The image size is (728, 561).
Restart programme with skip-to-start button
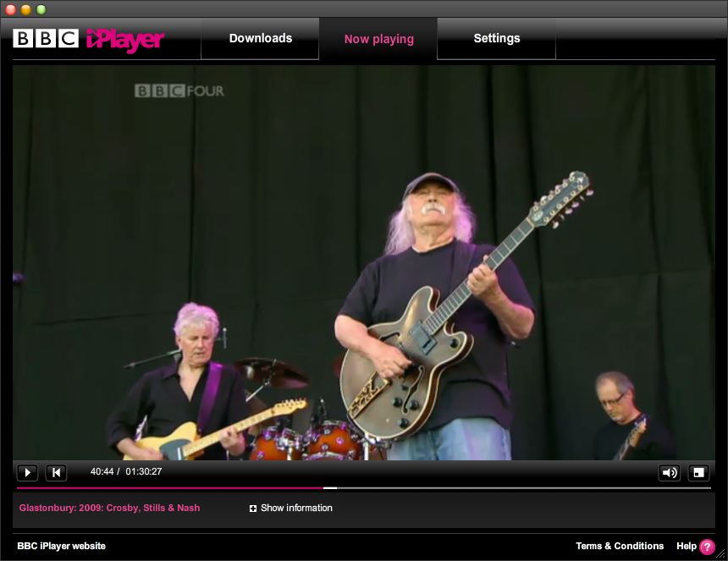[x=56, y=472]
